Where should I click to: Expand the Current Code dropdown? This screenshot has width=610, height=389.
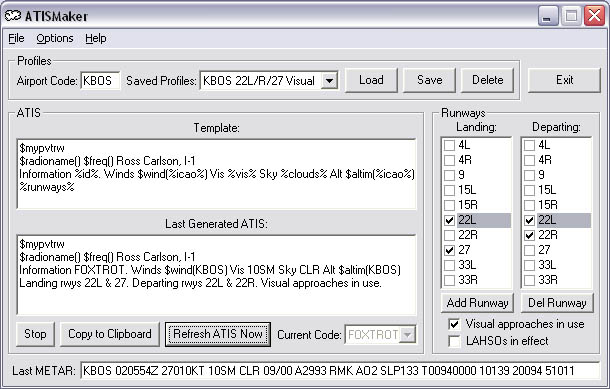(x=407, y=335)
